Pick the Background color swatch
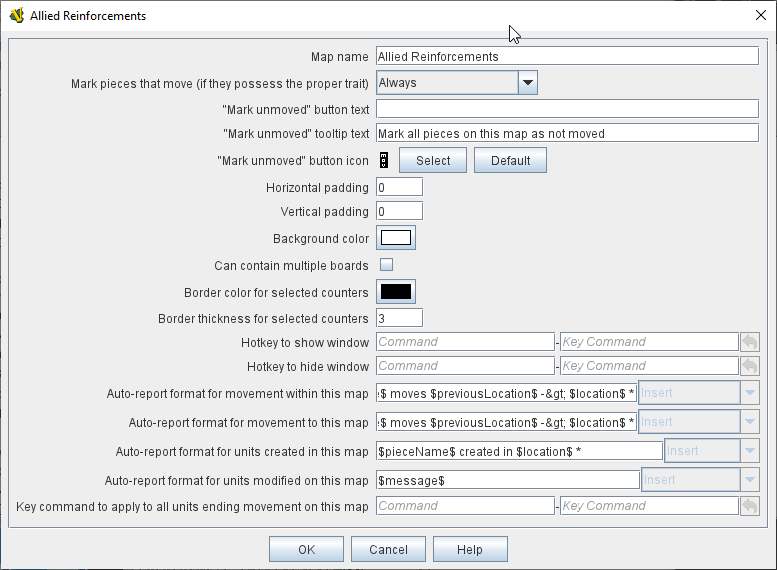 coord(396,238)
